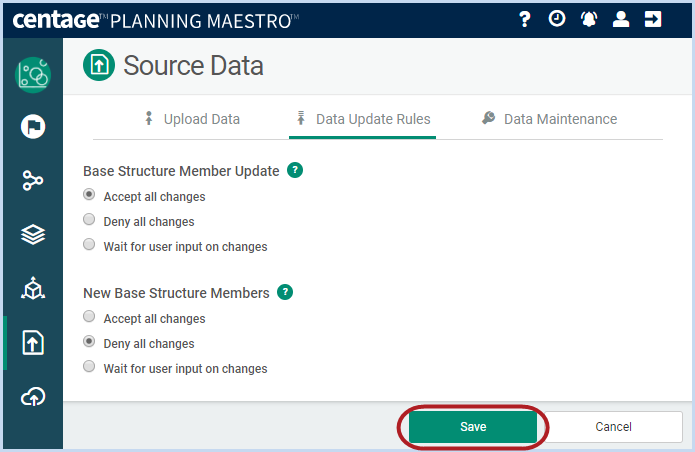The image size is (695, 452).
Task: Open the connected nodes icon in sidebar
Action: point(33,180)
